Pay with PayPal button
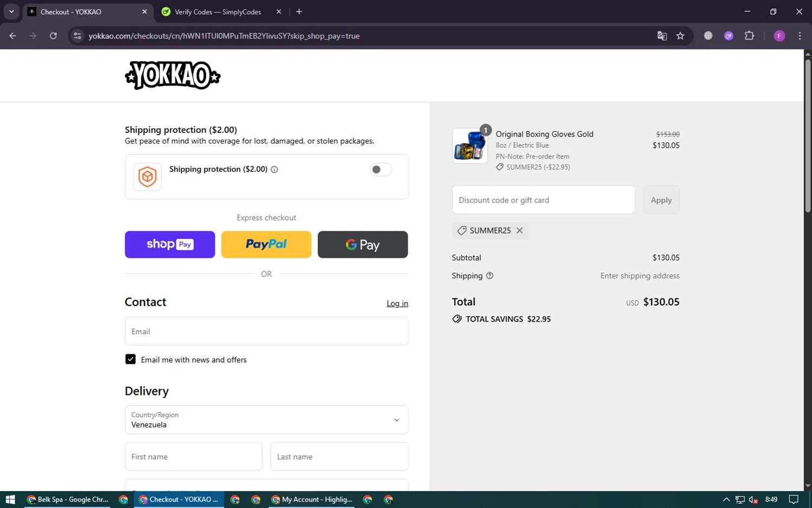Viewport: 812px width, 508px height. click(266, 244)
